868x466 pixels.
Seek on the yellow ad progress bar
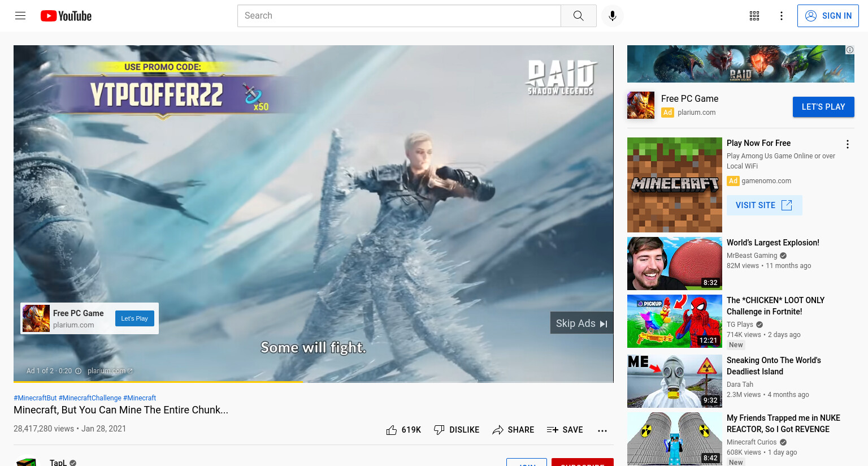314,382
